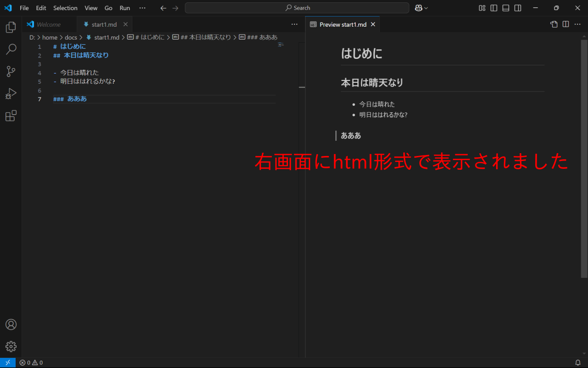Open the Extensions view
The image size is (588, 368).
[x=11, y=116]
